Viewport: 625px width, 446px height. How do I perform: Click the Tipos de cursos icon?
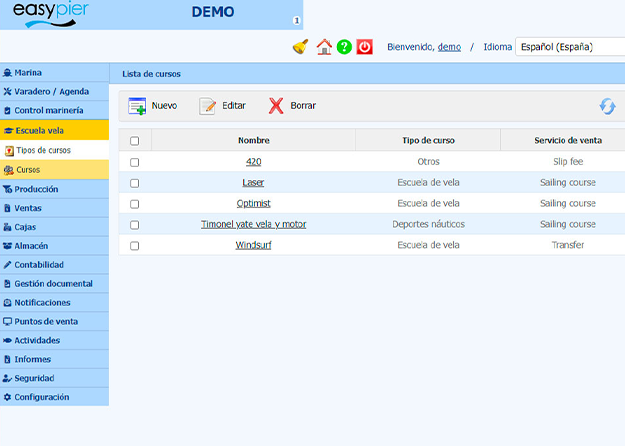(x=9, y=151)
